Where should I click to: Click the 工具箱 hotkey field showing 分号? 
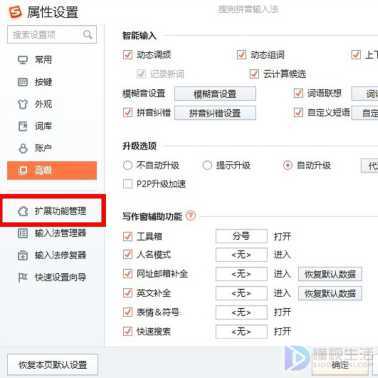coord(241,236)
